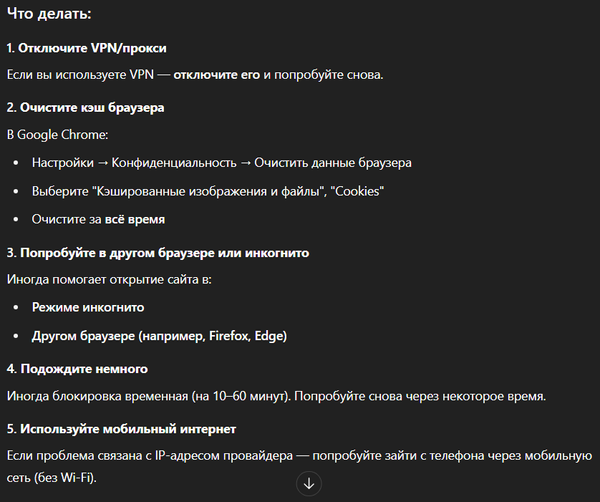Screen dimensions: 600x502
Task: Click the text "сеть (без Wi-Fi)."
Action: (52, 478)
